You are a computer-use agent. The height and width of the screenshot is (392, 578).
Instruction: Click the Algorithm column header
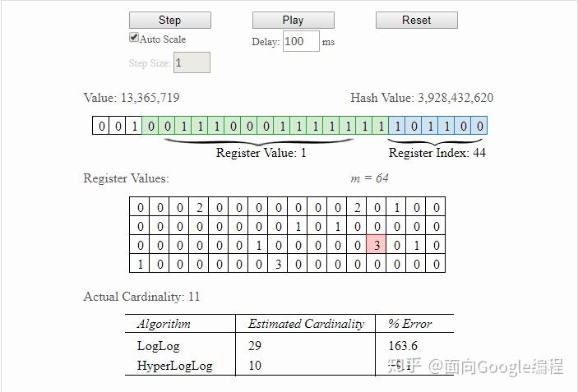(164, 324)
